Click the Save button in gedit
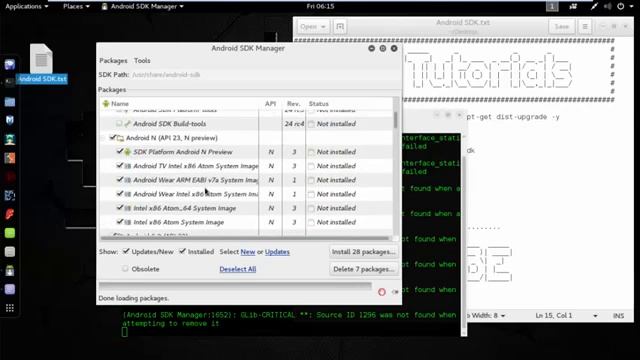This screenshot has width=640, height=360. 562,27
